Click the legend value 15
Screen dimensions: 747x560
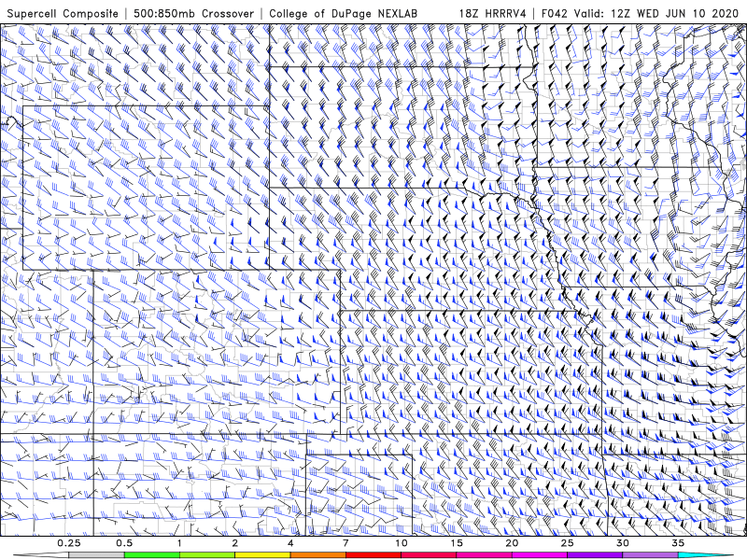[457, 543]
